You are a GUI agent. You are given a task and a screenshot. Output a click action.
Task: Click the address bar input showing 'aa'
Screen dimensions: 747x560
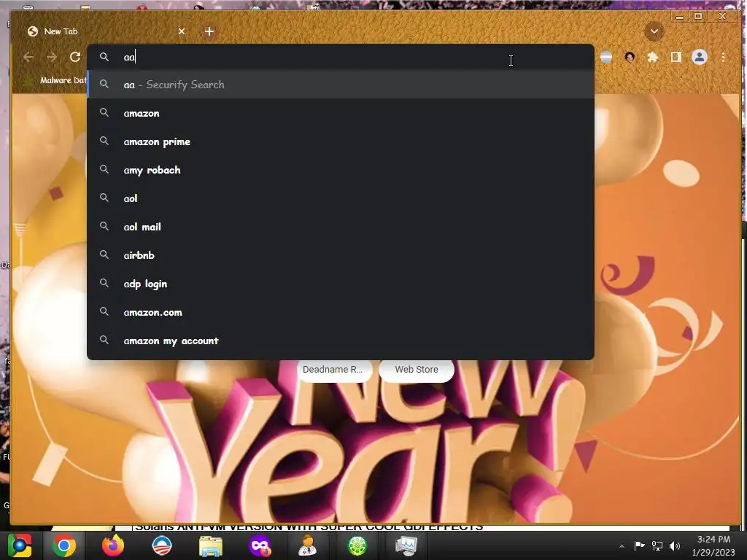pyautogui.click(x=341, y=57)
